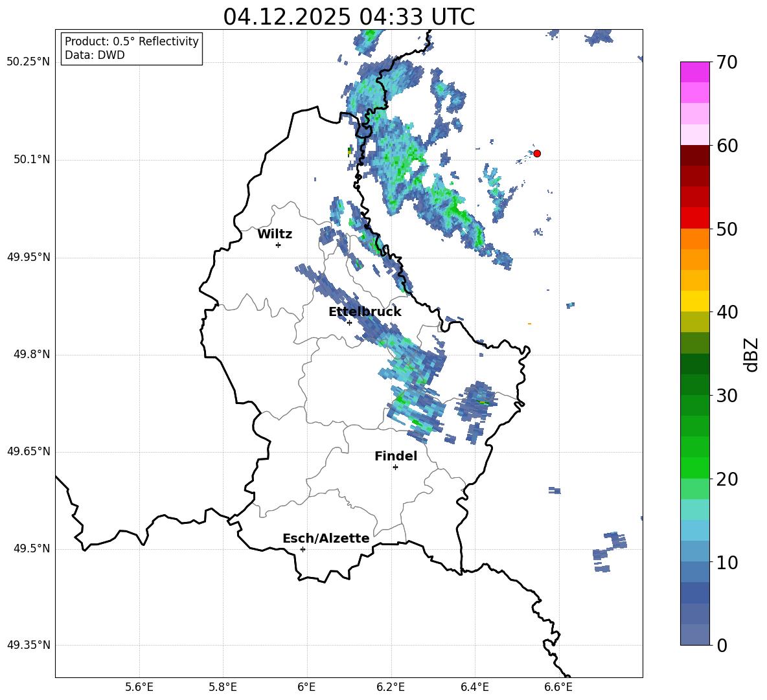The height and width of the screenshot is (700, 767).
Task: Click the Esch/Alzette station cross marker
Action: coord(303,549)
